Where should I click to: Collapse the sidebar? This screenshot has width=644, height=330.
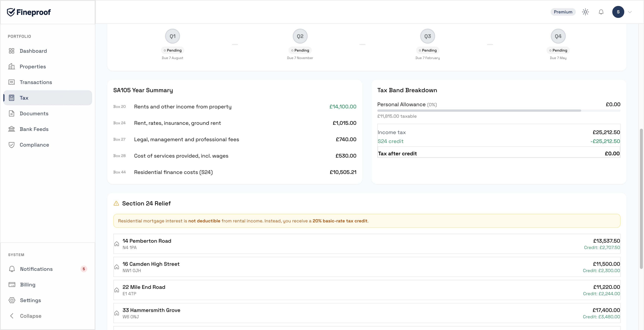coord(31,316)
